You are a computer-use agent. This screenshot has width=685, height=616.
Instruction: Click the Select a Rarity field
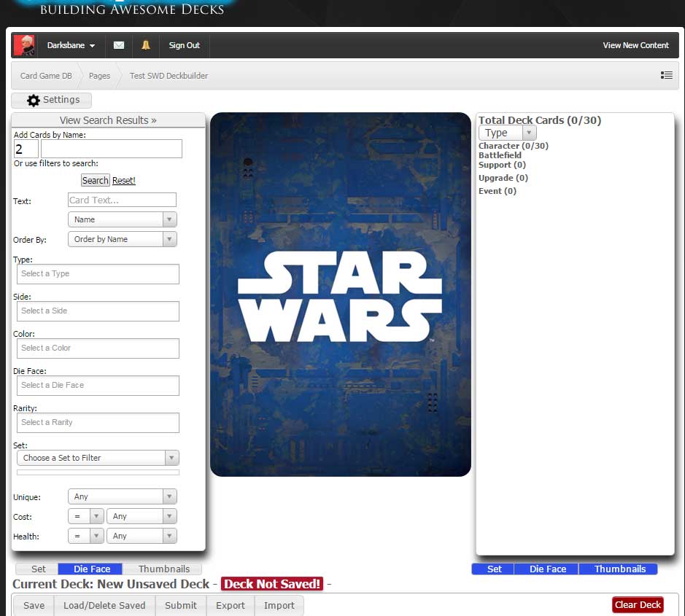click(98, 423)
